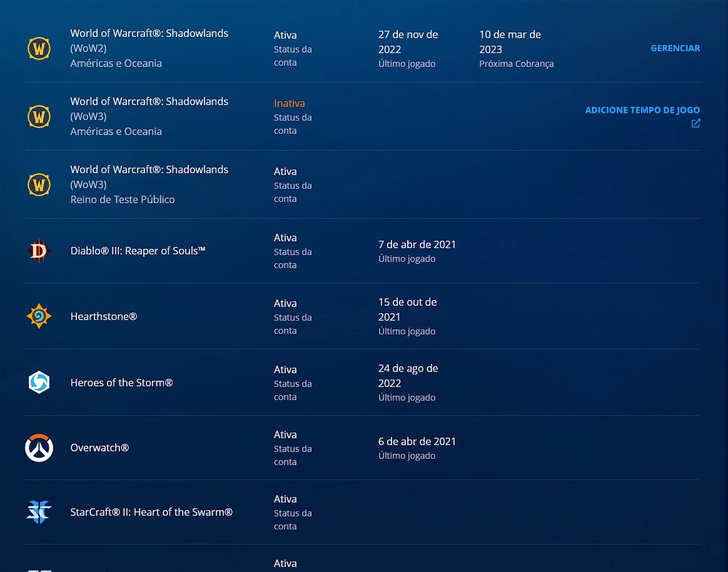Viewport: 728px width, 572px height.
Task: Click Diablo III: Reaper of Souls title
Action: [x=138, y=251]
